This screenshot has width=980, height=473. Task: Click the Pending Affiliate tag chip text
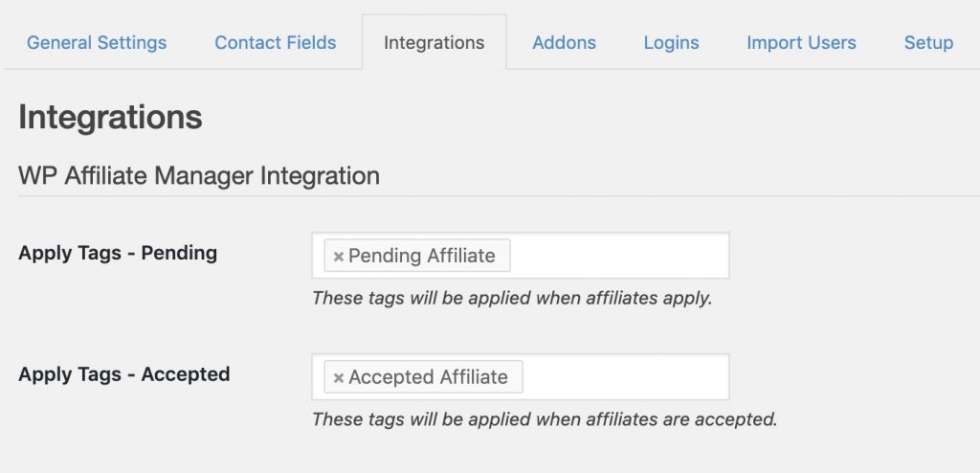click(x=422, y=256)
